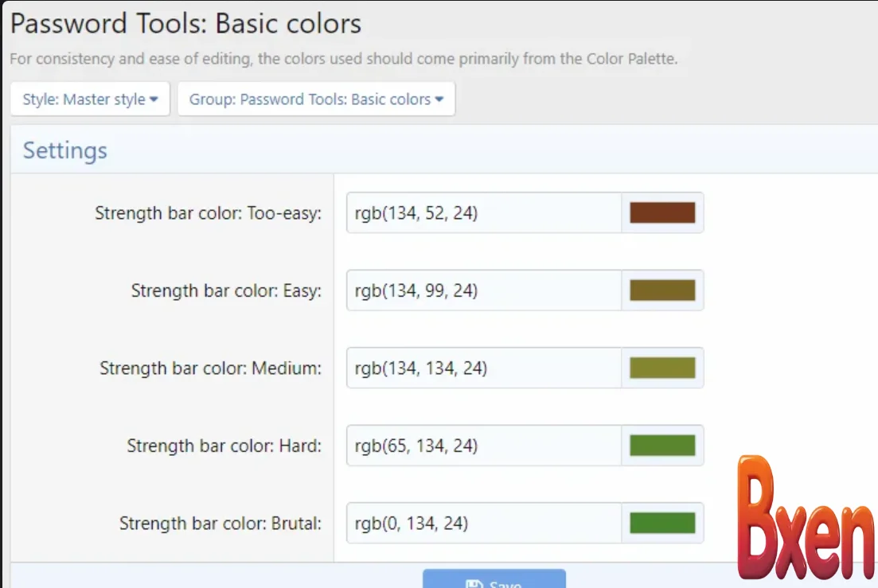Click the Brutal rgb(0, 134, 24) input

coord(483,523)
